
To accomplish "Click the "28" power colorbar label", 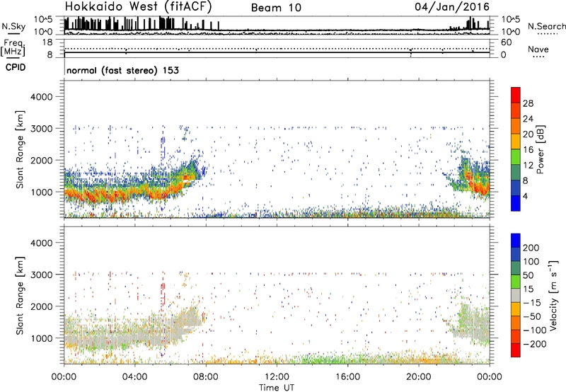I will (x=528, y=103).
